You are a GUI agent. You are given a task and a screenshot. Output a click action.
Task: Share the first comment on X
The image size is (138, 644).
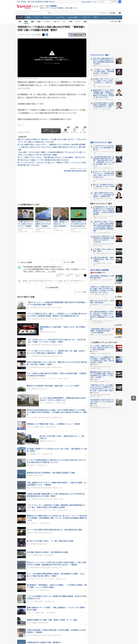[85, 275]
